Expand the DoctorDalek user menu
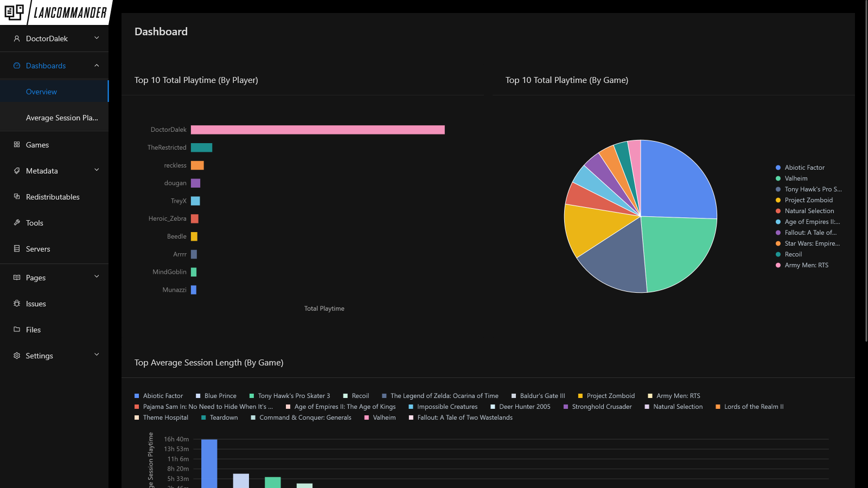 click(x=97, y=38)
